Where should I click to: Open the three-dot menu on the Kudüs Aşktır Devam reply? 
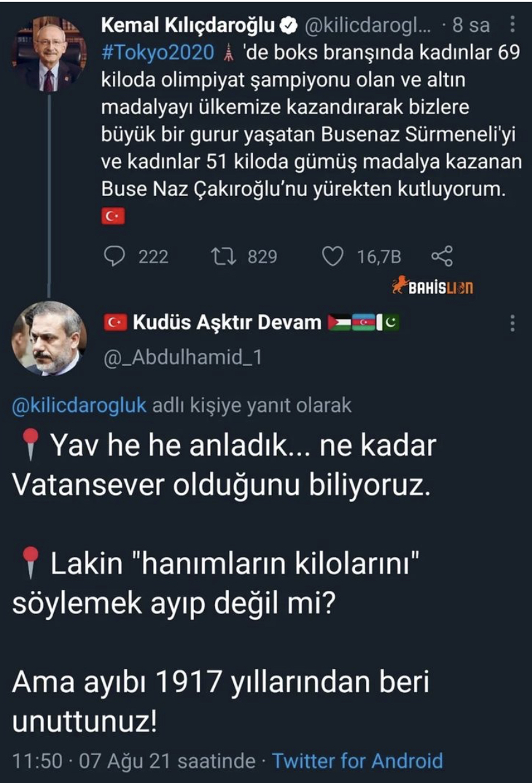pos(512,324)
